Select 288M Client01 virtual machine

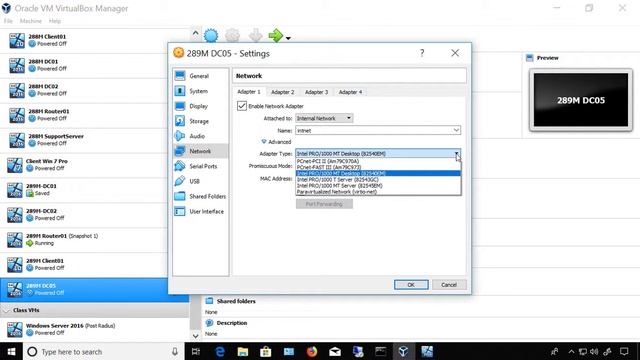[x=95, y=40]
